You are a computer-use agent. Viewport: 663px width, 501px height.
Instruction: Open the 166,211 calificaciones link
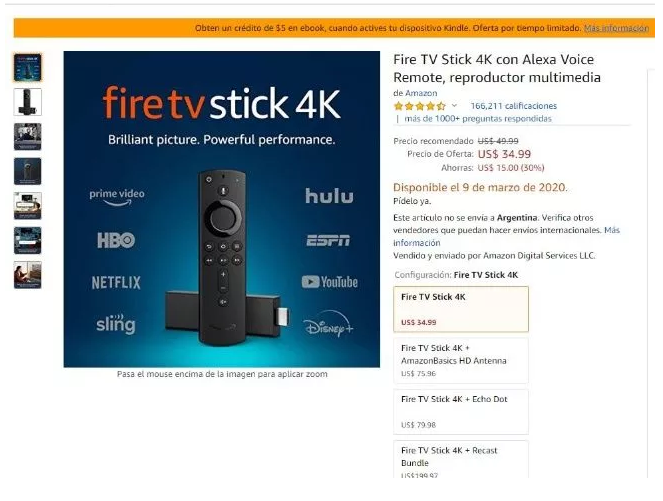(513, 106)
